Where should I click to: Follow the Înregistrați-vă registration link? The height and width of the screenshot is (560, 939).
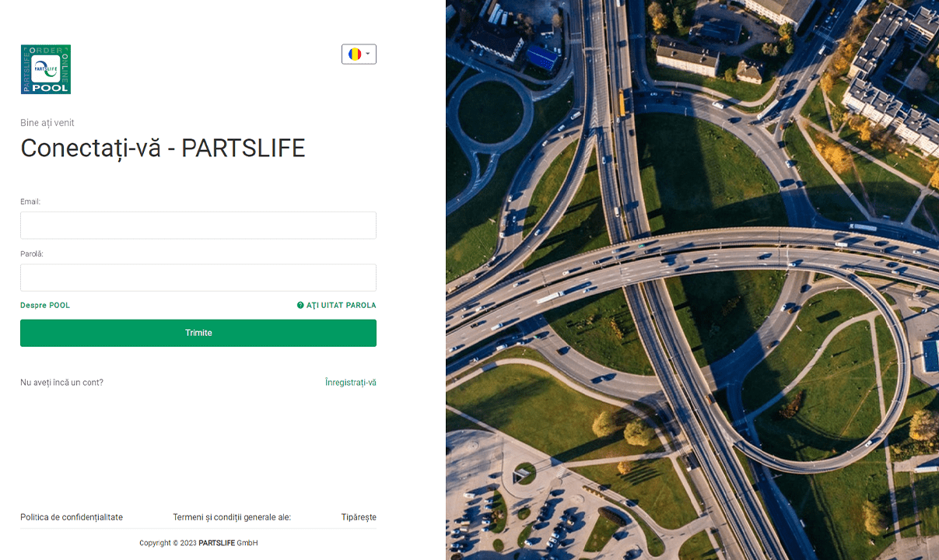[351, 383]
